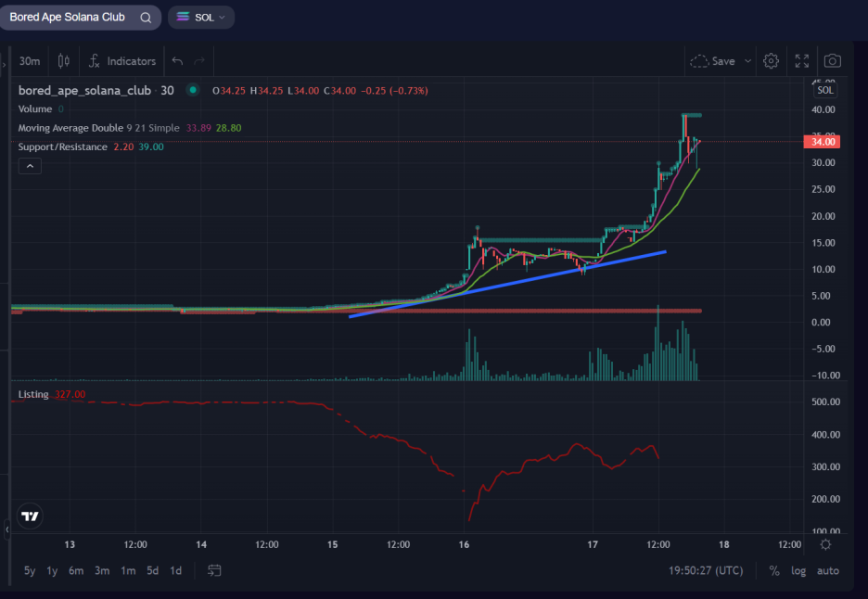The height and width of the screenshot is (599, 868).
Task: Toggle percent scale mode
Action: (x=774, y=571)
